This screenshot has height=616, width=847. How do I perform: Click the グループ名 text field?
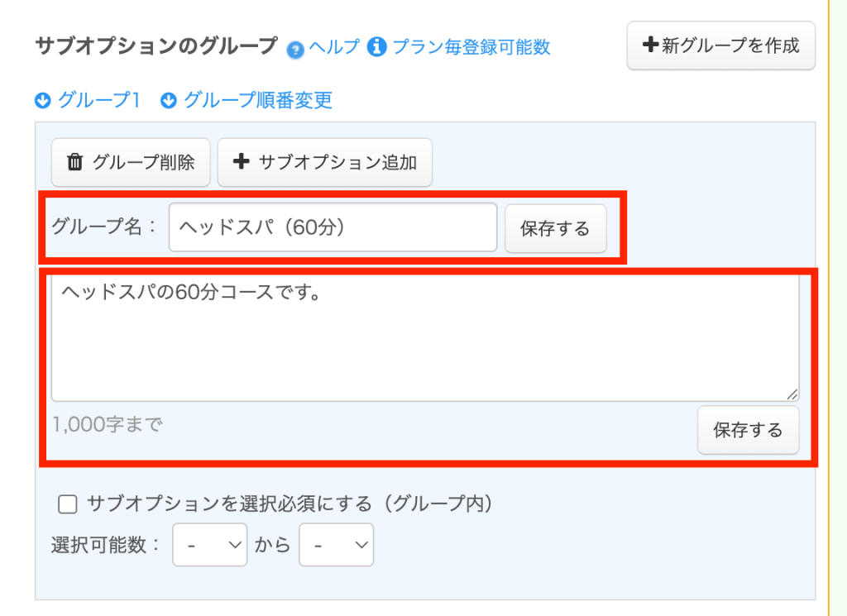[333, 227]
